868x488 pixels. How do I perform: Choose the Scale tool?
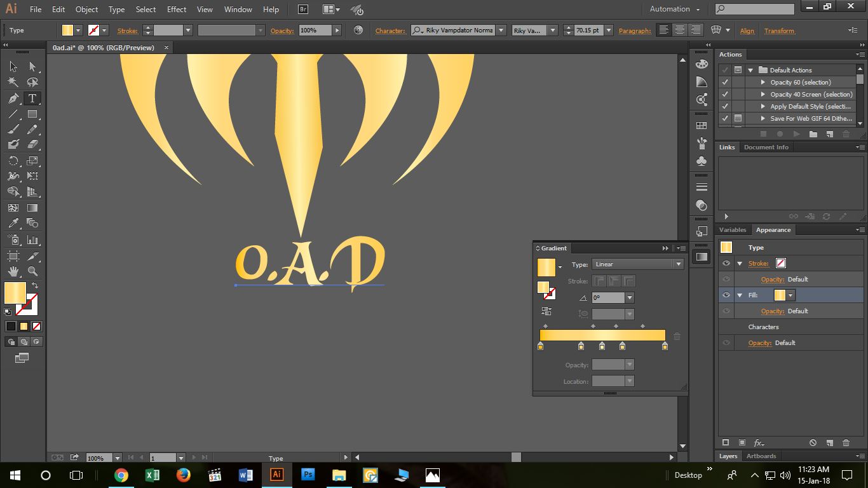[x=32, y=161]
